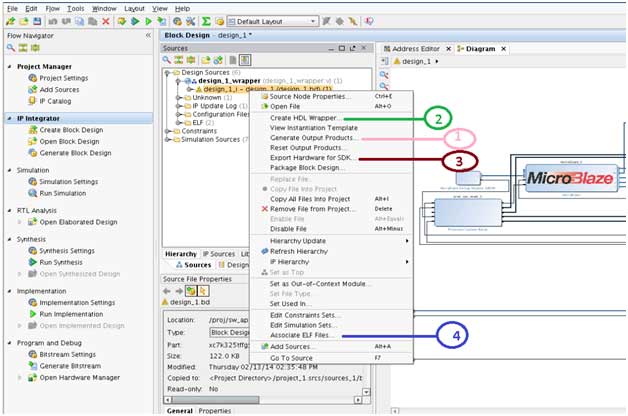
Task: Collapse the Program and Debug section
Action: pos(10,343)
